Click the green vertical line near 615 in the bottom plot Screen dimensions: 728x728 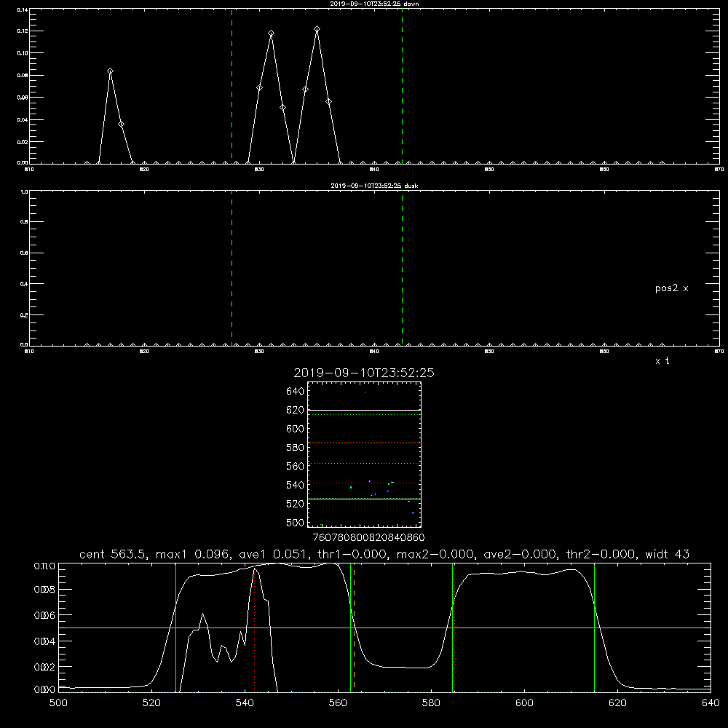[x=594, y=627]
